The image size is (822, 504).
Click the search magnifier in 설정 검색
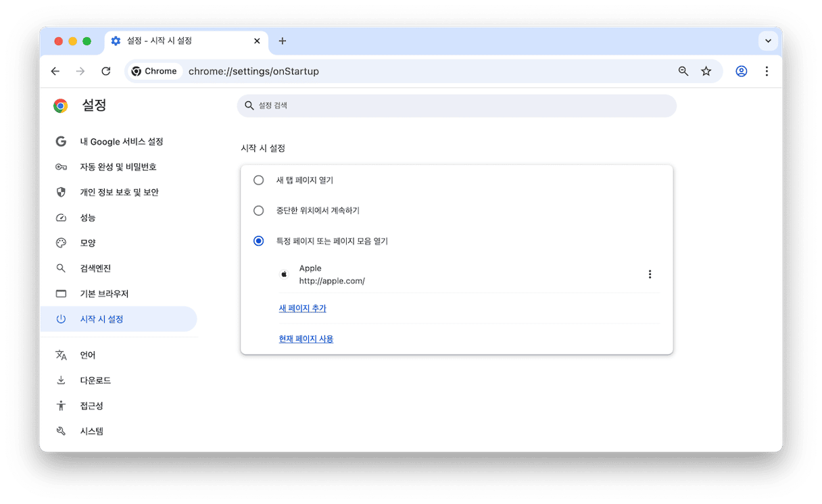(249, 106)
